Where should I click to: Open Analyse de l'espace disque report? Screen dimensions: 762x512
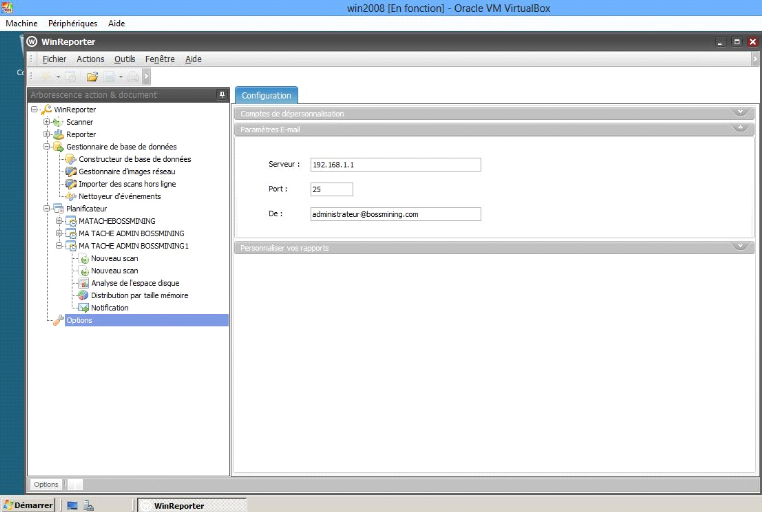click(x=135, y=283)
